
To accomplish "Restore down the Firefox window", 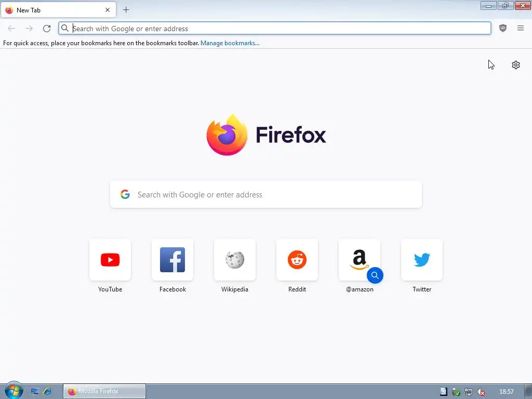I will [x=506, y=5].
